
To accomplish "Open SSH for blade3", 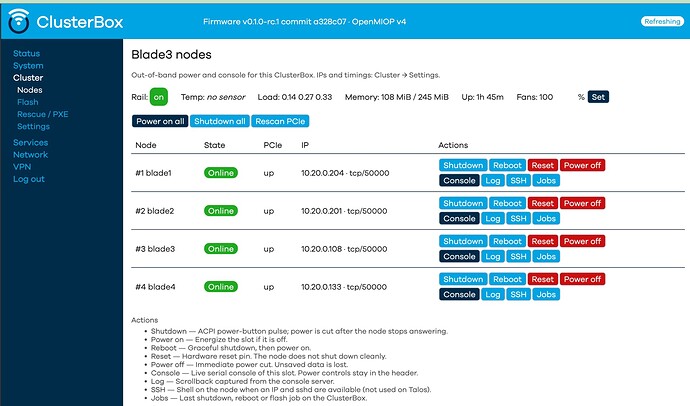I will [518, 257].
